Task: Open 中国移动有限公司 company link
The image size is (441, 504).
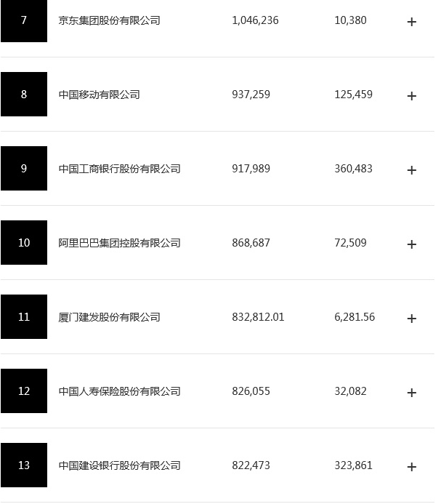Action: point(99,95)
